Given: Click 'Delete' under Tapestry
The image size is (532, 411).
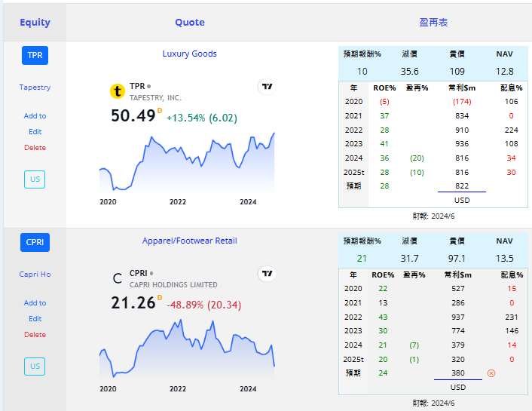Looking at the screenshot, I should click(x=35, y=148).
